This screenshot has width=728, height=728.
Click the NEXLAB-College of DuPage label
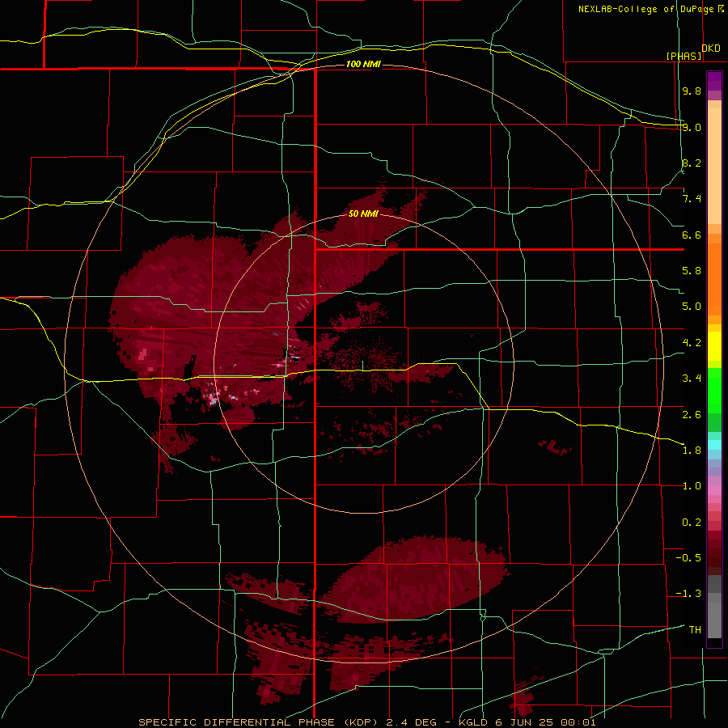click(x=647, y=9)
